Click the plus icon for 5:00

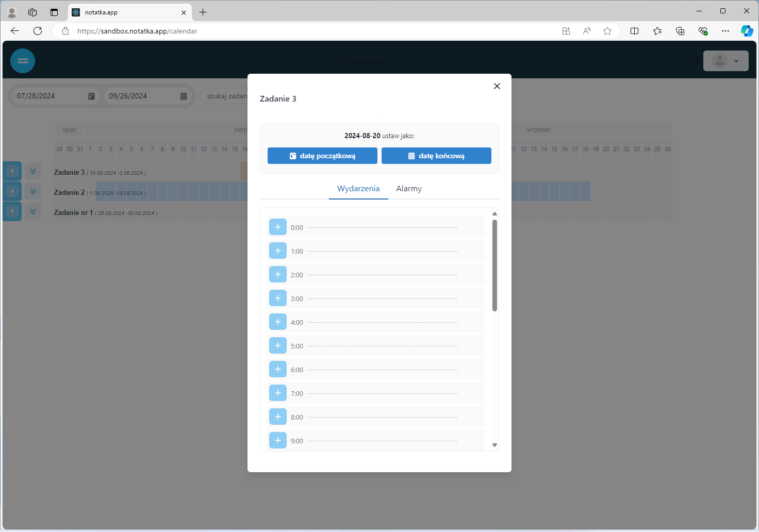coord(278,345)
